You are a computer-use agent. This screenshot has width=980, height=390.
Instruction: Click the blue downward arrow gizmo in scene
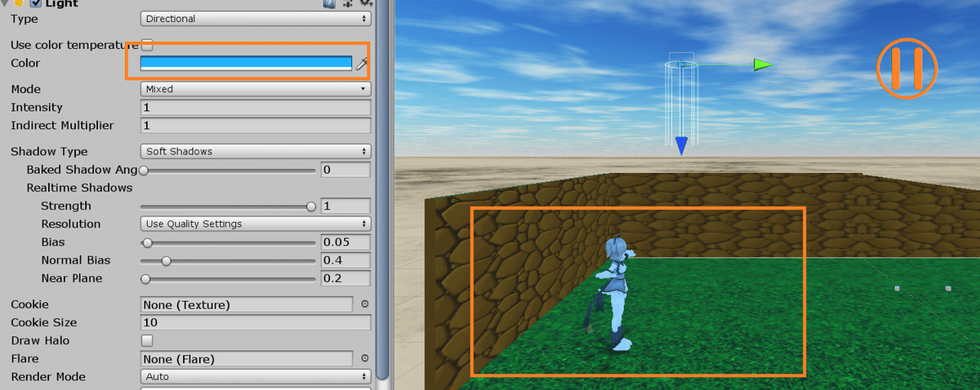click(681, 146)
